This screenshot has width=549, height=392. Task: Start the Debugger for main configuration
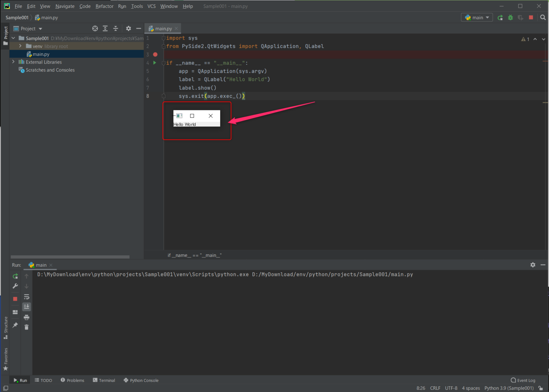510,17
